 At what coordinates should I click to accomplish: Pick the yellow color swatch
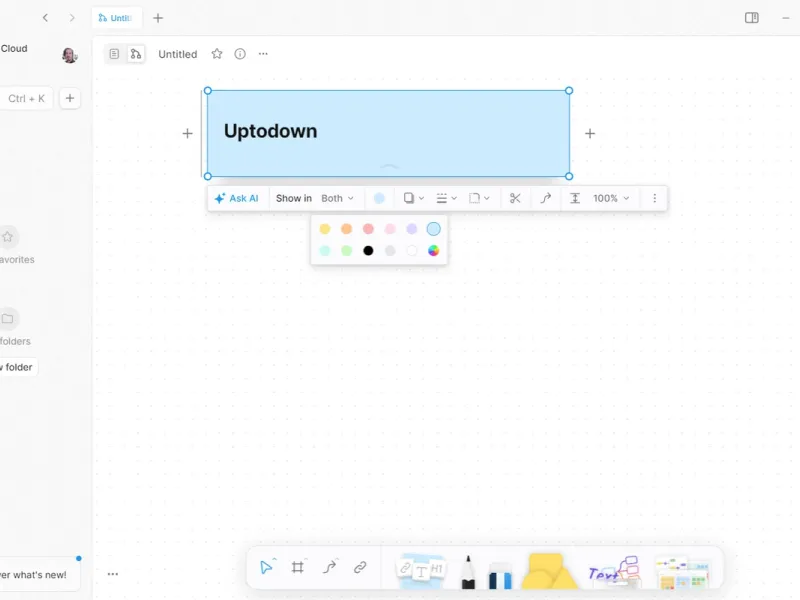point(324,229)
